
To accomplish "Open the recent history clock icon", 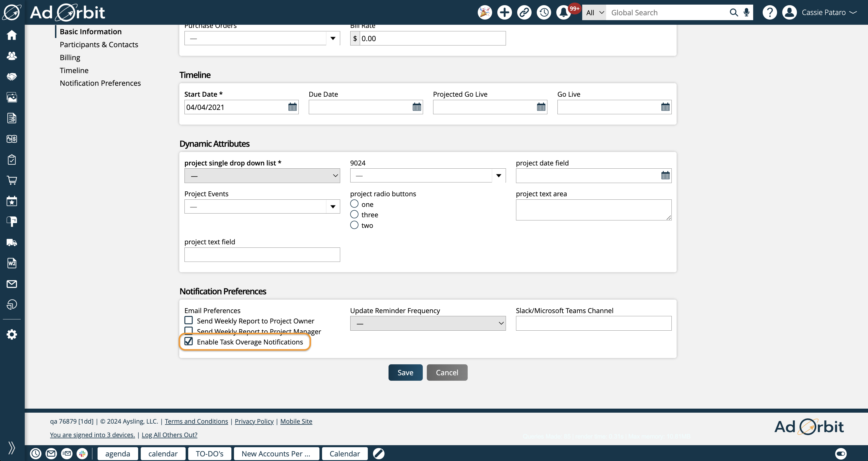I will (x=544, y=13).
